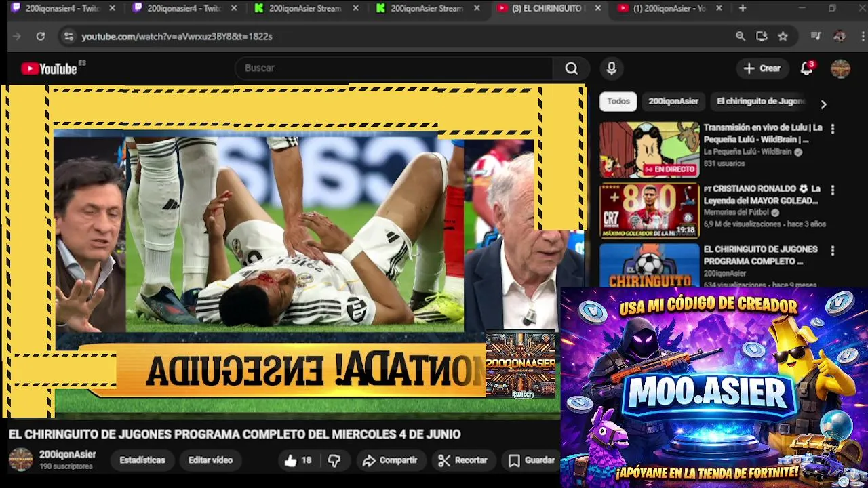
Task: Click the video title EL CHIRINGUITO DE JUGONES MIERCOLES 4 DE JUNIO
Action: click(x=235, y=434)
